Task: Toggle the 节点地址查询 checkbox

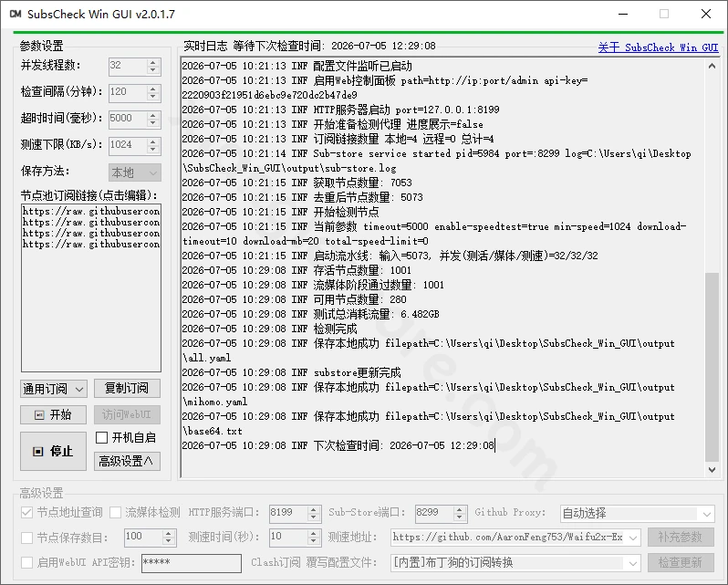Action: click(x=27, y=513)
